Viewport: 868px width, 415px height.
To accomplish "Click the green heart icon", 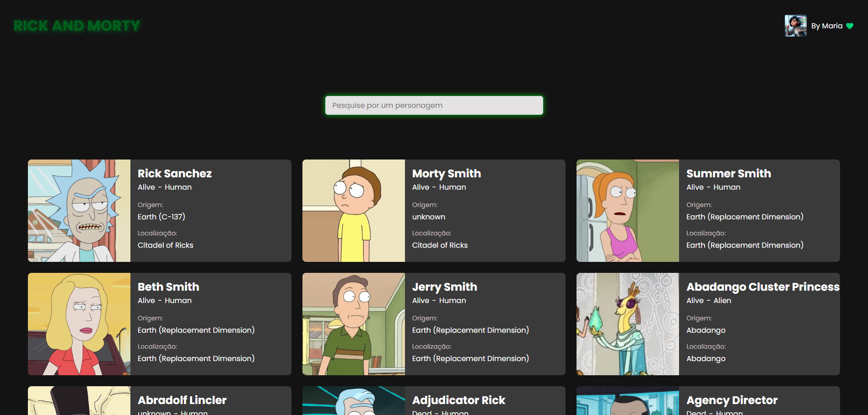I will tap(850, 26).
